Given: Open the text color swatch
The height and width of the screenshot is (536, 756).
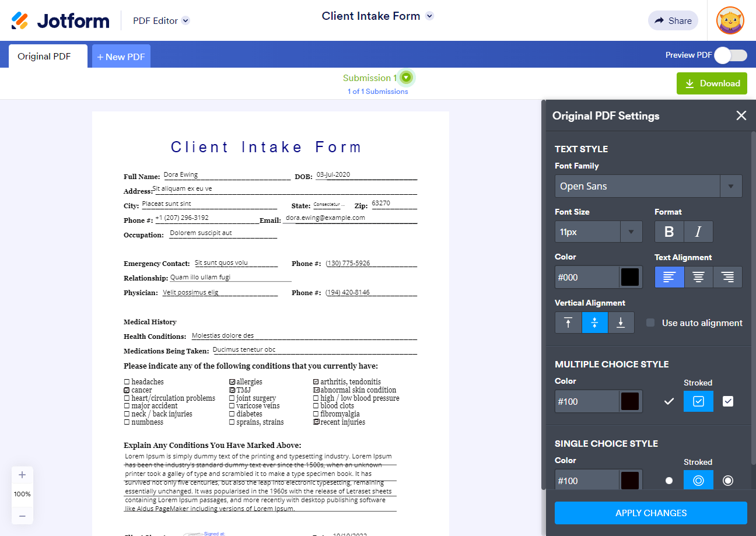Looking at the screenshot, I should 630,277.
